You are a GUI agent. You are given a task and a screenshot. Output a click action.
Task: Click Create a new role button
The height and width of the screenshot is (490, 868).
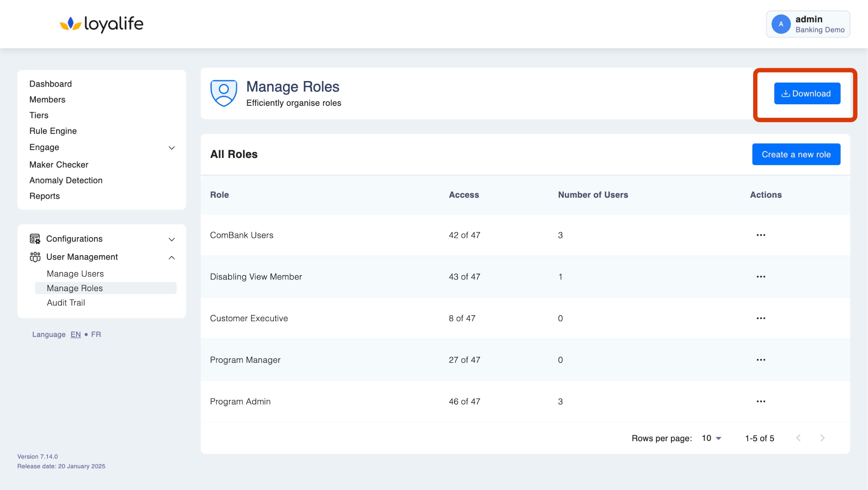[796, 155]
